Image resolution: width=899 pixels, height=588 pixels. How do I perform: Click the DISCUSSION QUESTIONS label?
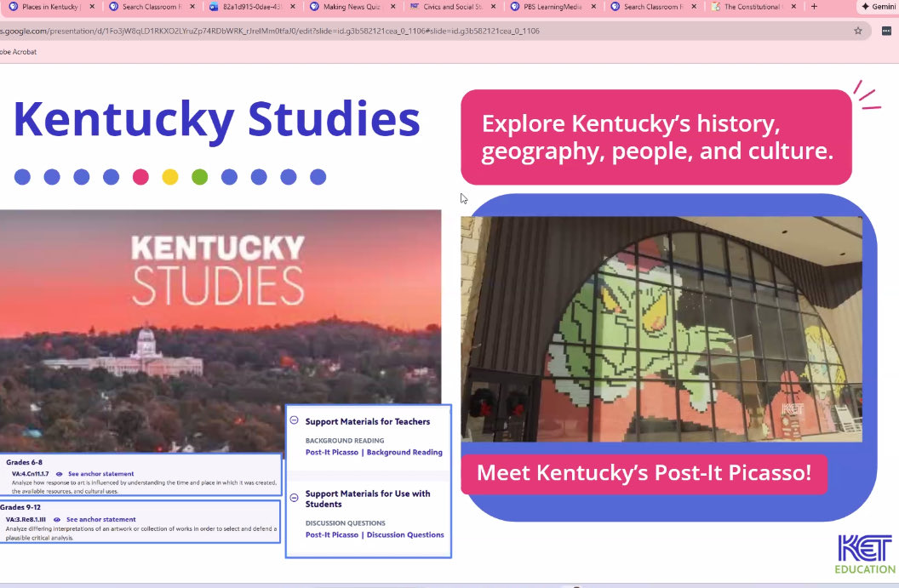(x=345, y=523)
